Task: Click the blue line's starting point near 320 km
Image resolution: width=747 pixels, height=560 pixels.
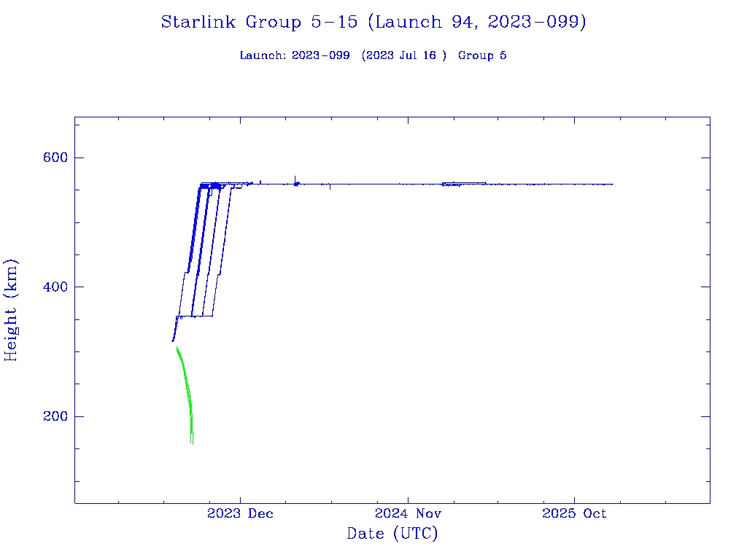Action: click(173, 340)
